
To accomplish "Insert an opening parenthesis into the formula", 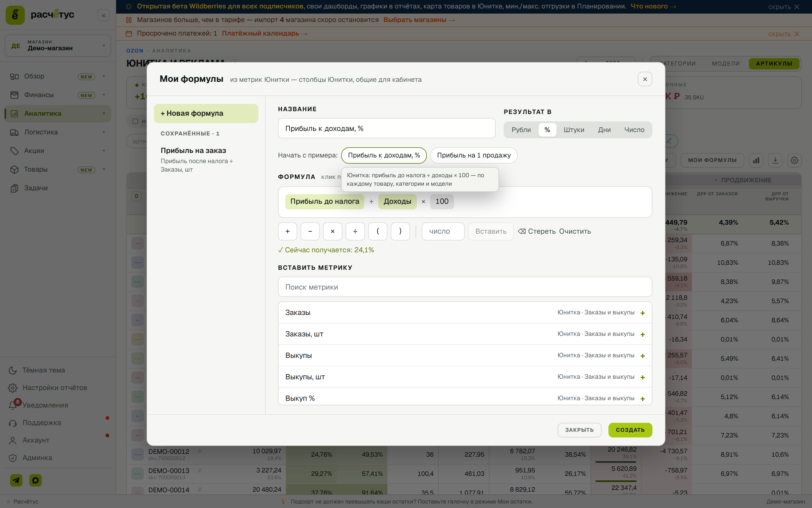I will (378, 231).
